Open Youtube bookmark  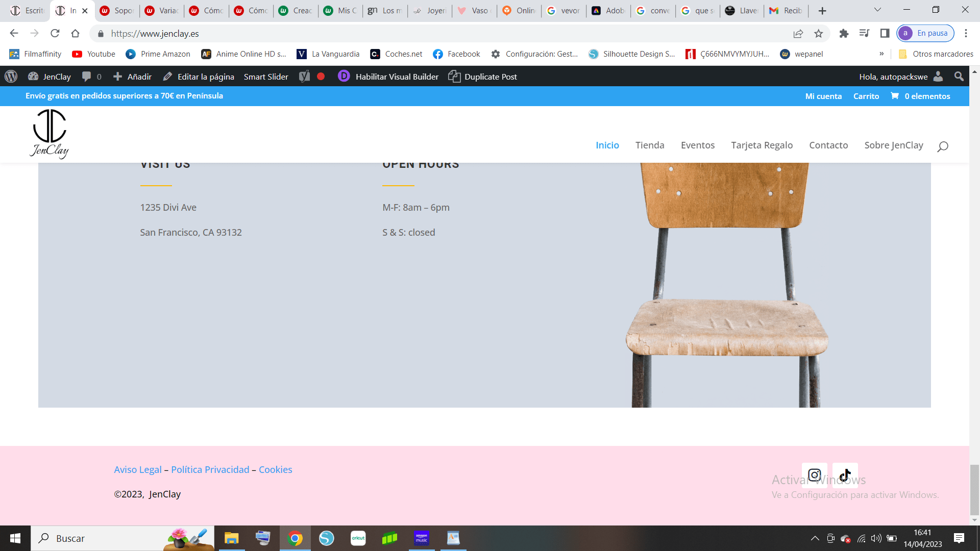click(94, 54)
